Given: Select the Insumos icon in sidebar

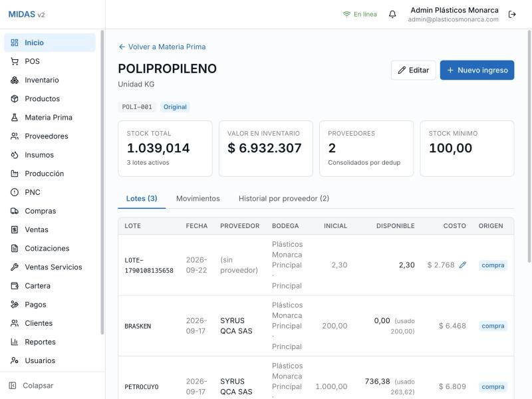Looking at the screenshot, I should [14, 155].
